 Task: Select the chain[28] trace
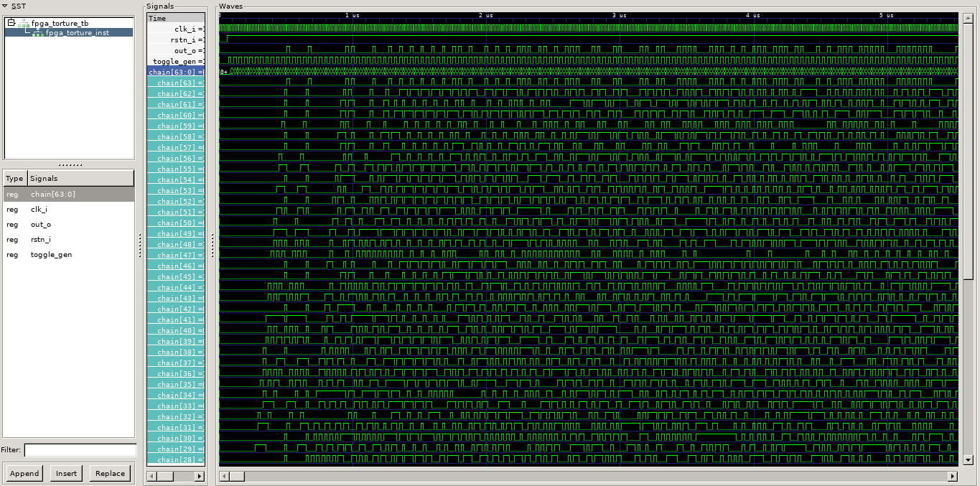coord(176,459)
